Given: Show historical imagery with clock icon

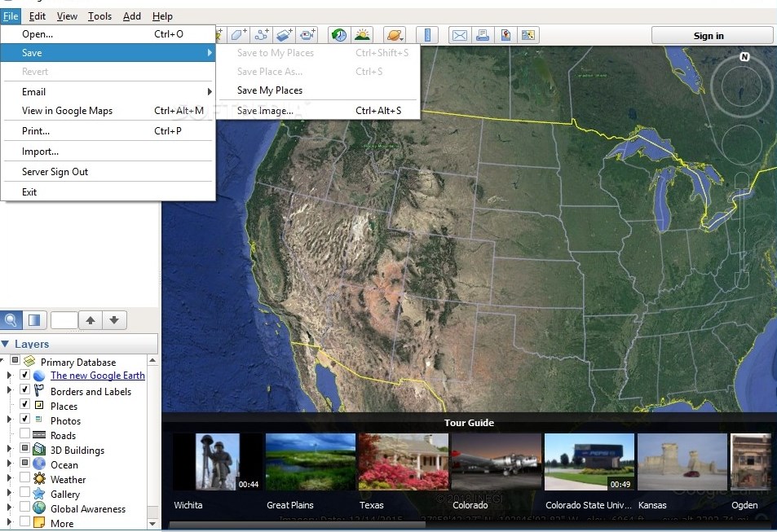Looking at the screenshot, I should click(339, 35).
